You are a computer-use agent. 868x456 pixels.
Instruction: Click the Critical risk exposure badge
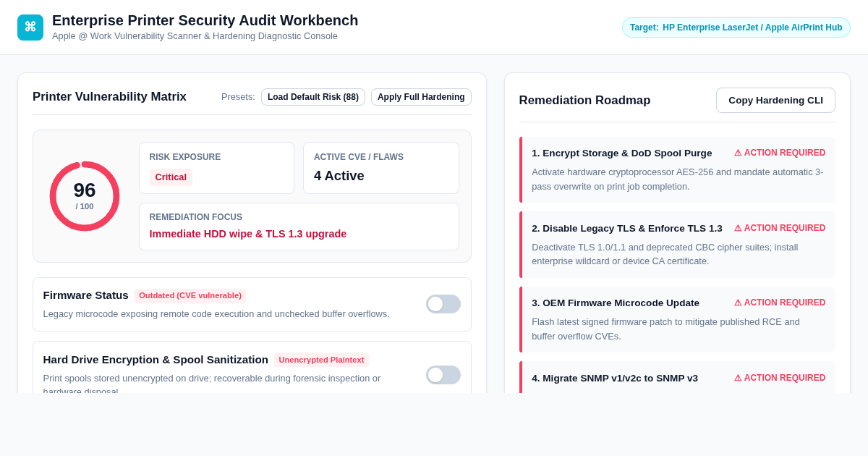[x=171, y=177]
